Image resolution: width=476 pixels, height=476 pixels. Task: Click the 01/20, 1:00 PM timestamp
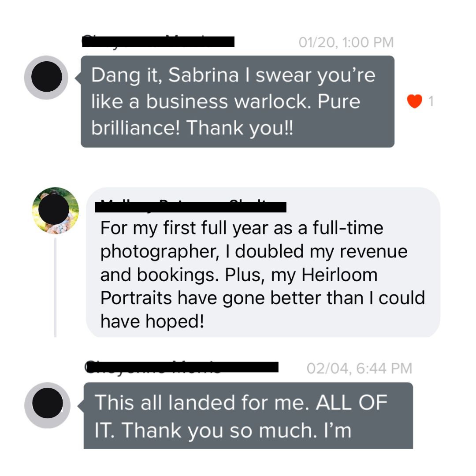click(x=346, y=42)
